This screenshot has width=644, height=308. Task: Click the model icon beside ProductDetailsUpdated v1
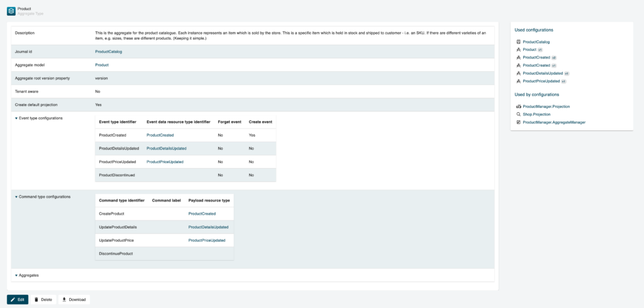[x=518, y=73]
